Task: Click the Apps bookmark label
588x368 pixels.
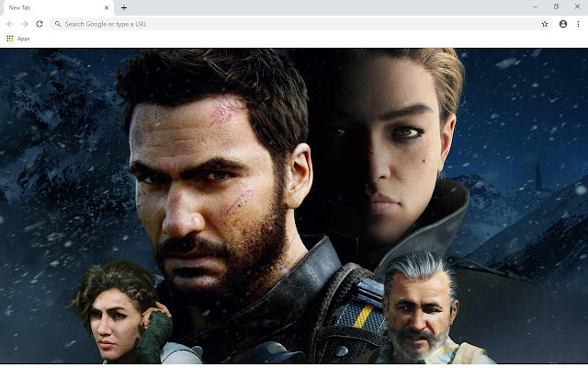Action: (23, 39)
